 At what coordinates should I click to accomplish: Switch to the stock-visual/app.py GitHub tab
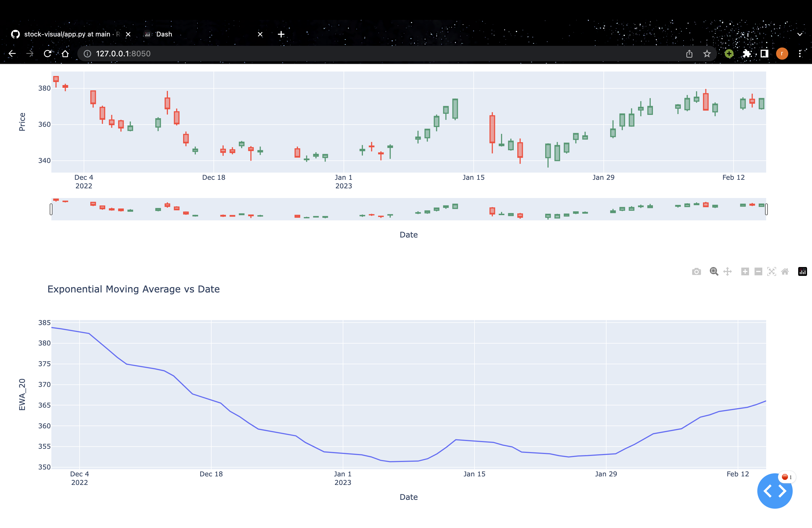67,34
